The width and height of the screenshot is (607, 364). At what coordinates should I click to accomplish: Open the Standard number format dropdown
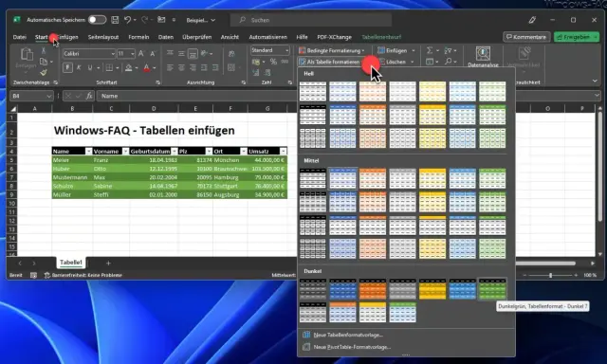point(286,50)
